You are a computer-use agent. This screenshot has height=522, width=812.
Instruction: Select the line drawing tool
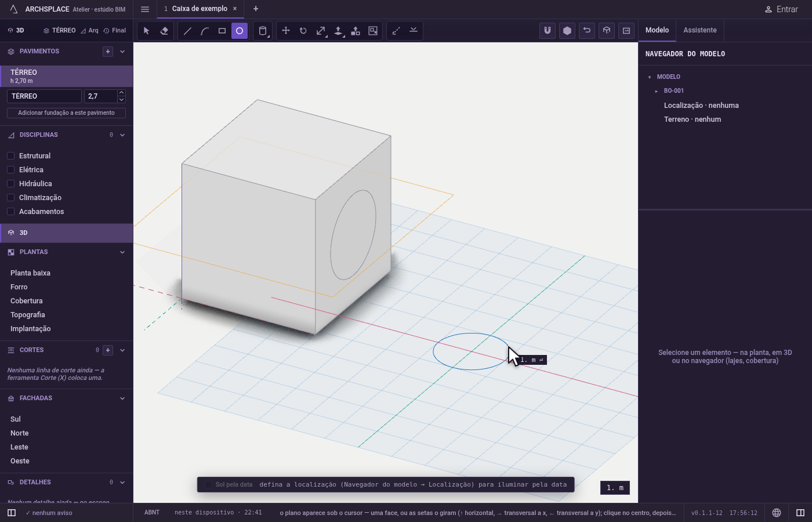click(x=187, y=31)
